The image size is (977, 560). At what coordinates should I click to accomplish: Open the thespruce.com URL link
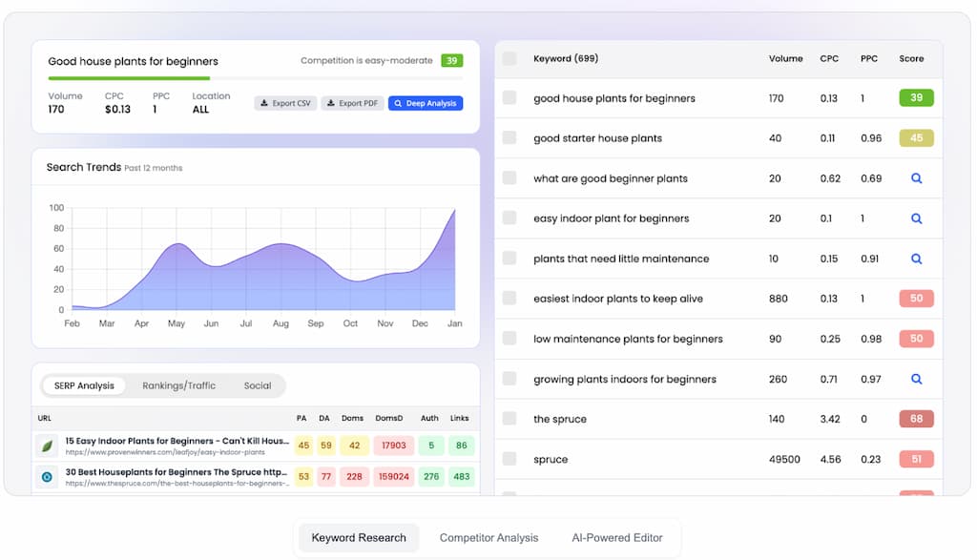[177, 484]
